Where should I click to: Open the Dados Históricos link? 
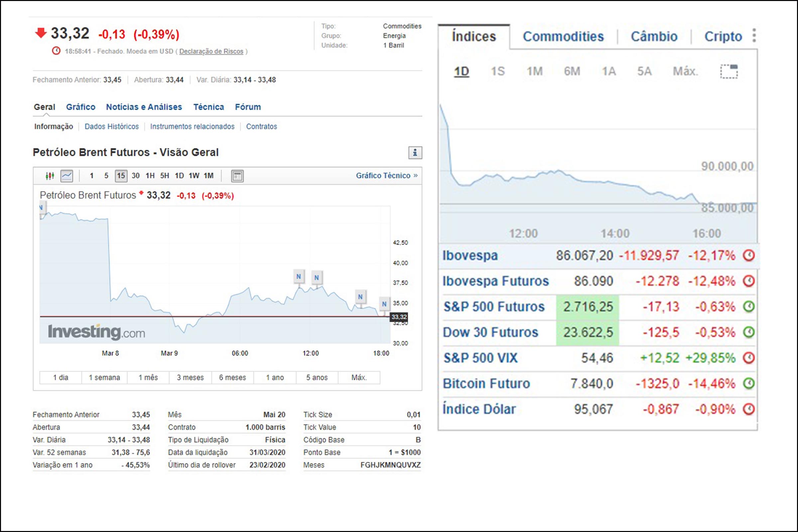click(112, 127)
